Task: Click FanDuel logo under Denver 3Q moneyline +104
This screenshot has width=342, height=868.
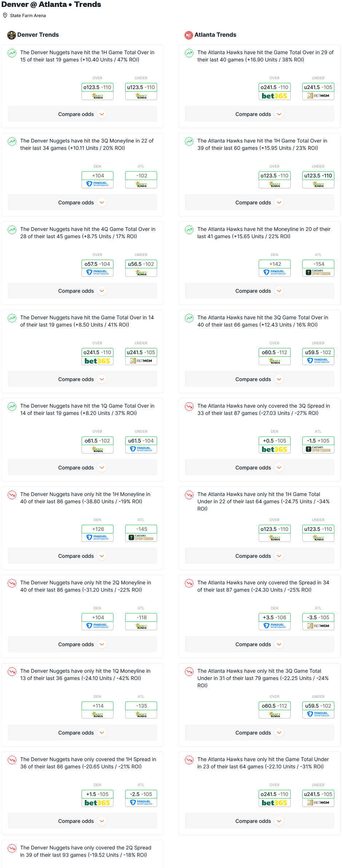Action: tap(98, 184)
